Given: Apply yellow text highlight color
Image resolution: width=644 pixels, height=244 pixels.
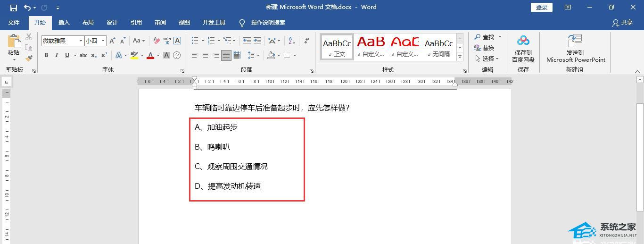Looking at the screenshot, I should pyautogui.click(x=134, y=55).
